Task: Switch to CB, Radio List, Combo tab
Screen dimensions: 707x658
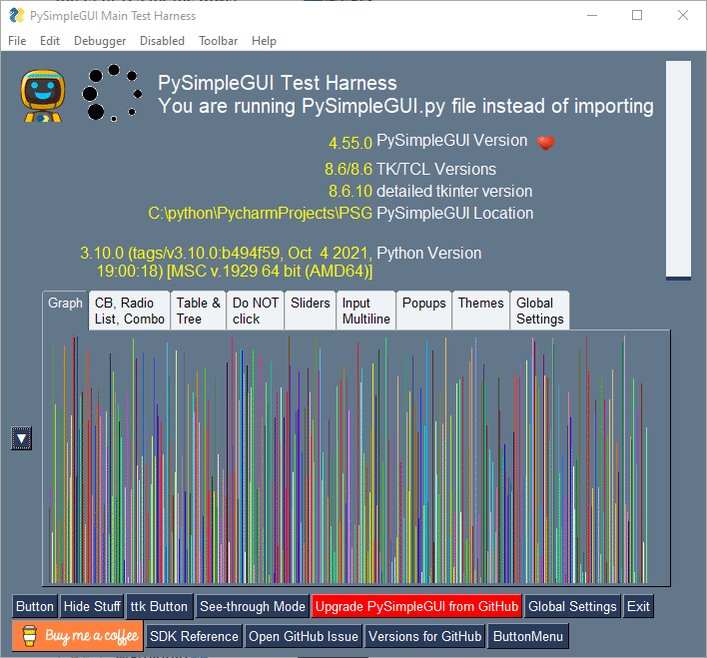Action: [x=129, y=311]
